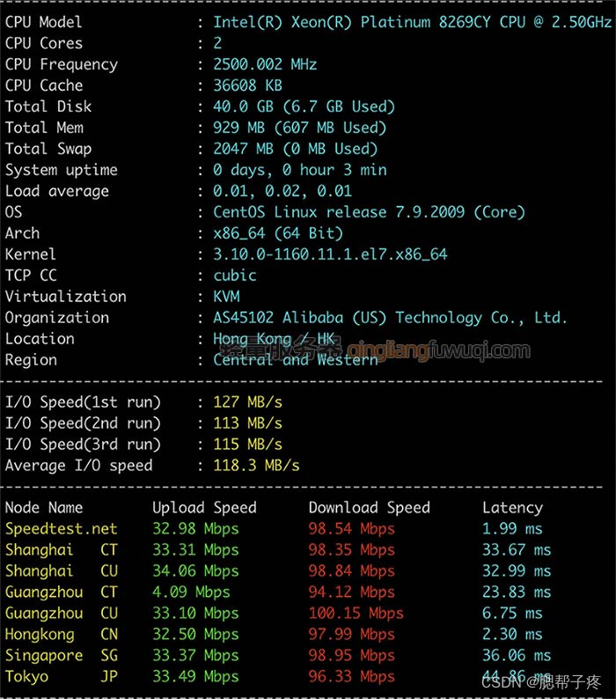Viewport: 616px width, 699px height.
Task: Click the 100.15 Mbps download speed value
Action: pyautogui.click(x=356, y=614)
